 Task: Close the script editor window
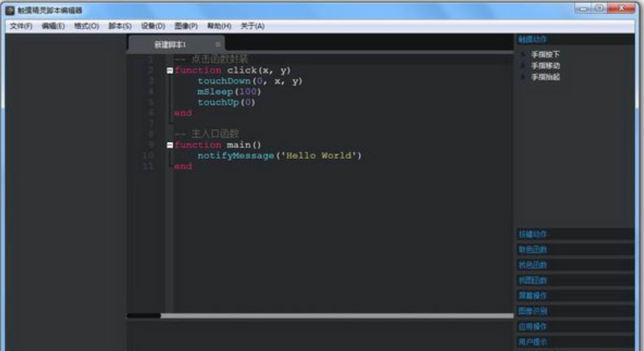(622, 8)
